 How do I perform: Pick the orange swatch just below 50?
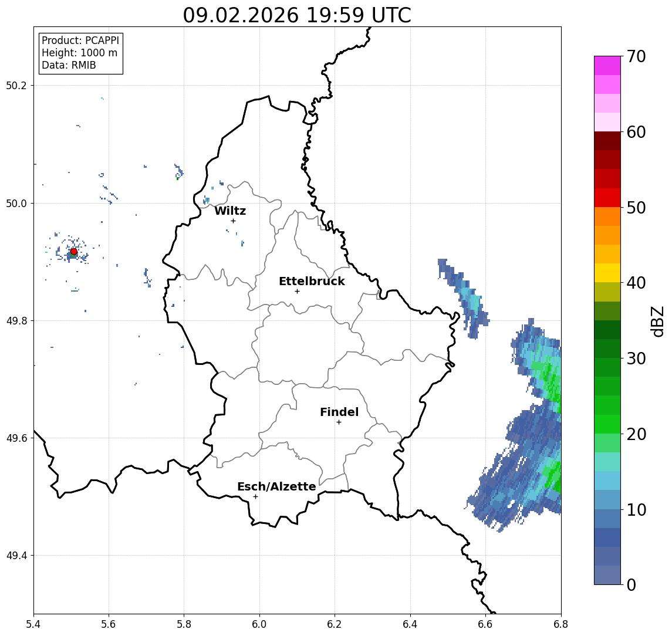coord(607,216)
